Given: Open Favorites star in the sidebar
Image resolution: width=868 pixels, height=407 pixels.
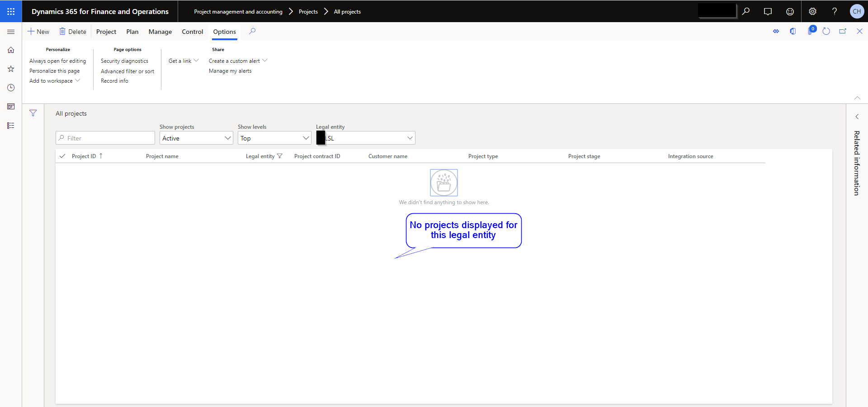Looking at the screenshot, I should 11,69.
